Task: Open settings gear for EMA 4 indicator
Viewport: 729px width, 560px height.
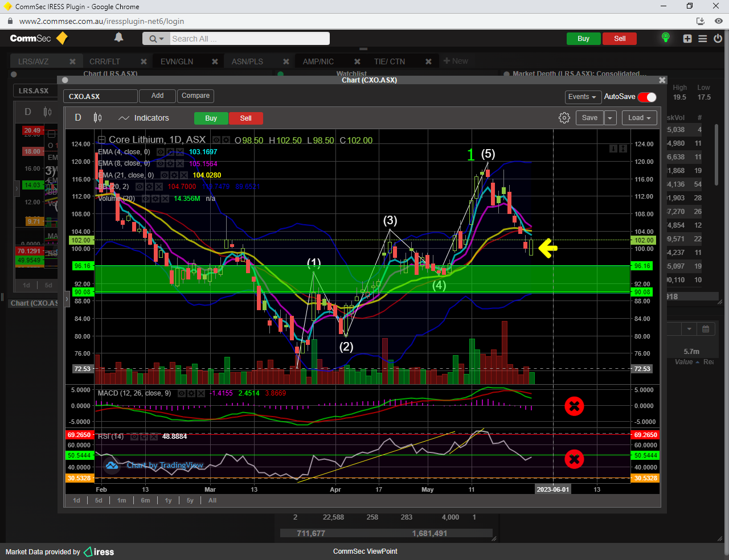Action: 170,152
